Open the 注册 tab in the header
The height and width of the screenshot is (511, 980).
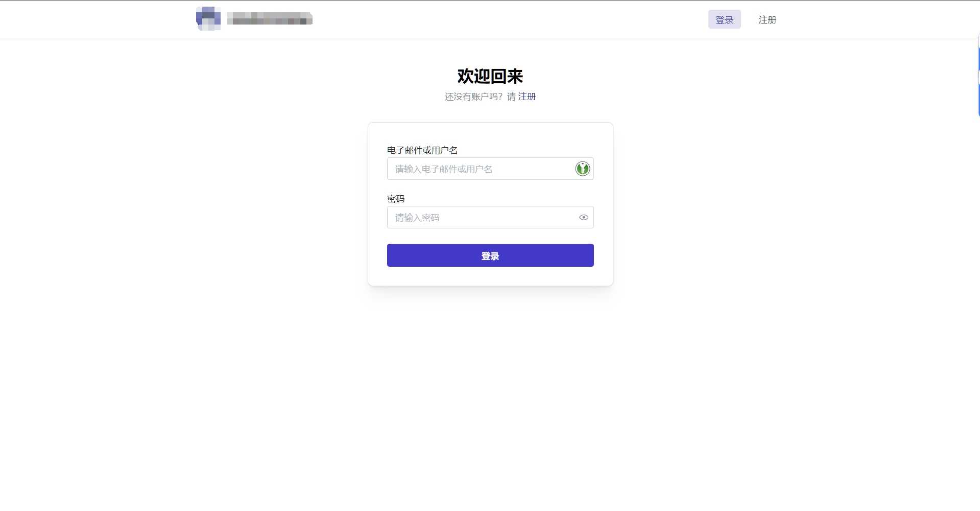(x=767, y=19)
